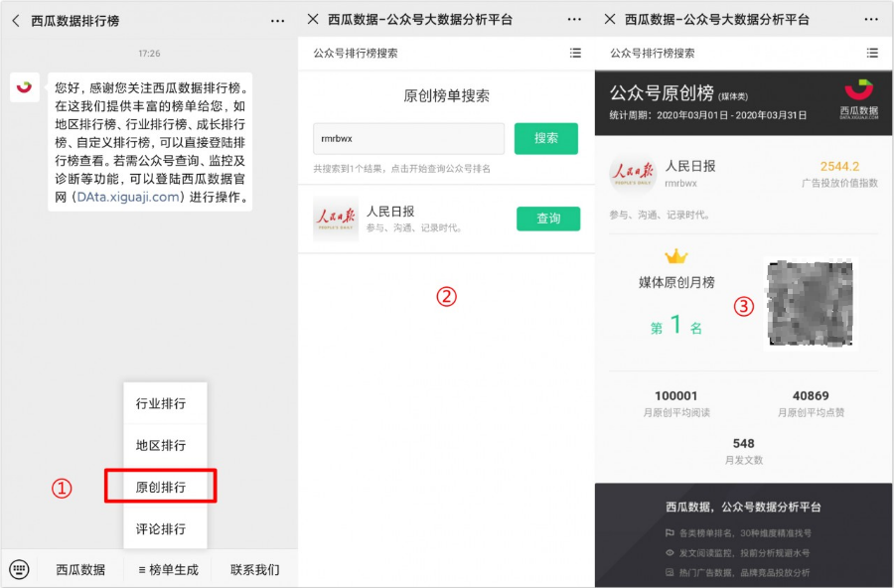The width and height of the screenshot is (894, 588).
Task: Click 公众号排行榜搜索 title in the right panel
Action: 653,53
